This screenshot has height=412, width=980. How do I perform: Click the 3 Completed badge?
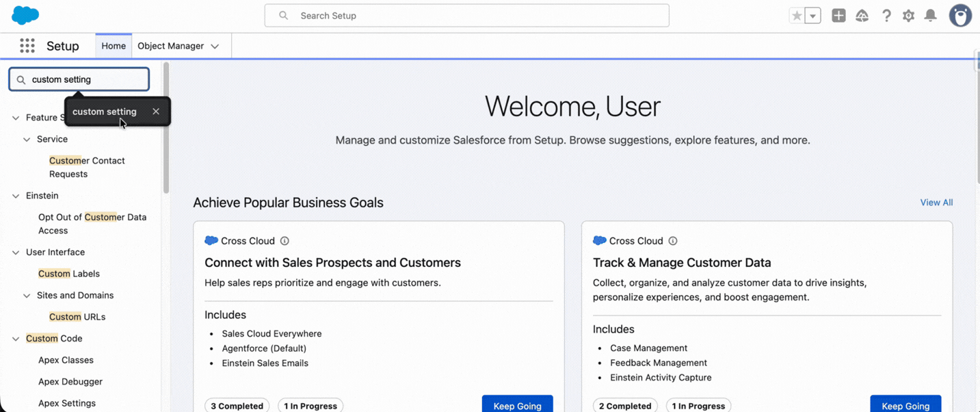click(x=237, y=405)
